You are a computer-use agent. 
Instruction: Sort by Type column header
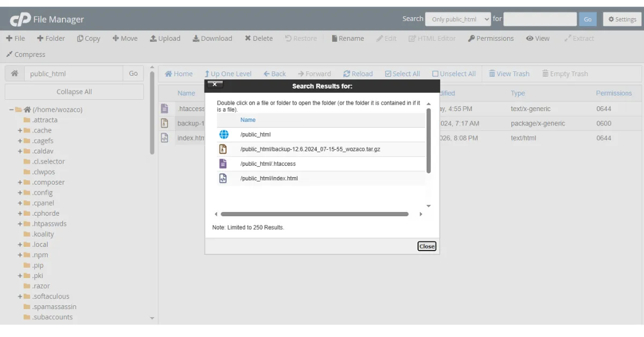point(518,93)
